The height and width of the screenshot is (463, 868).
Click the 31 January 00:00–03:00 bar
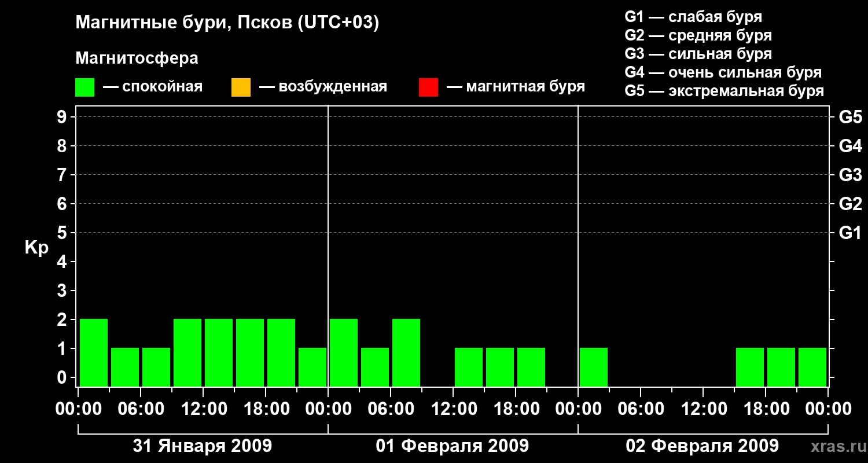pyautogui.click(x=94, y=352)
